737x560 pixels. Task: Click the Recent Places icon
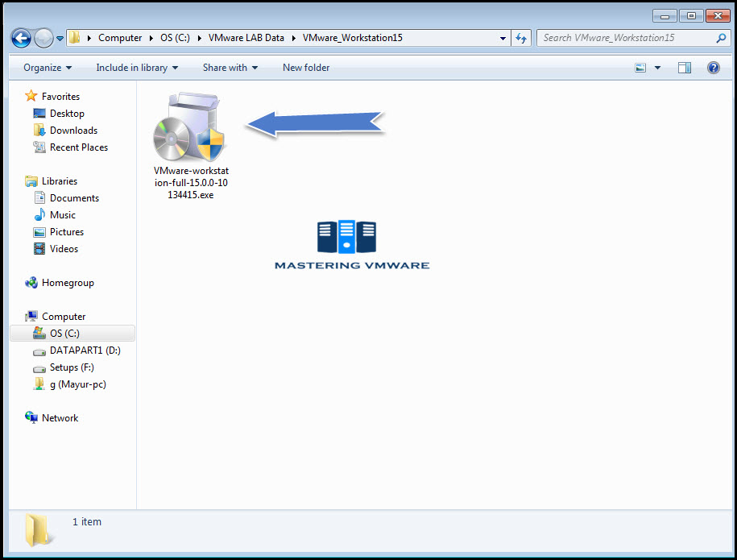point(39,147)
